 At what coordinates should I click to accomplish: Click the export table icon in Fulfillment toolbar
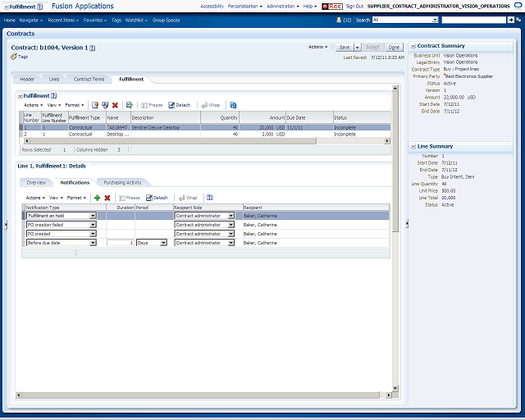[x=130, y=105]
